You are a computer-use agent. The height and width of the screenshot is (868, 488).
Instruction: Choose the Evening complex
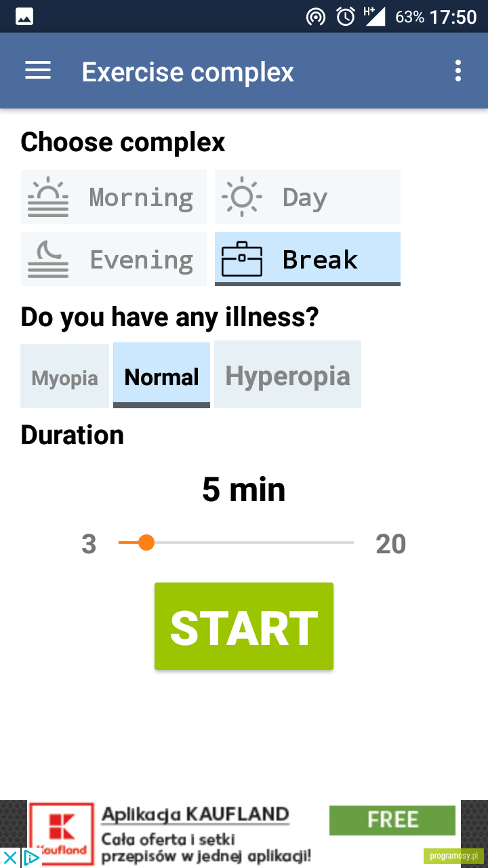pos(114,259)
